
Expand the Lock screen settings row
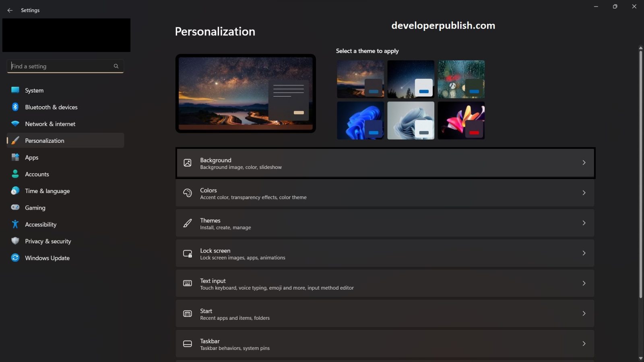point(384,253)
